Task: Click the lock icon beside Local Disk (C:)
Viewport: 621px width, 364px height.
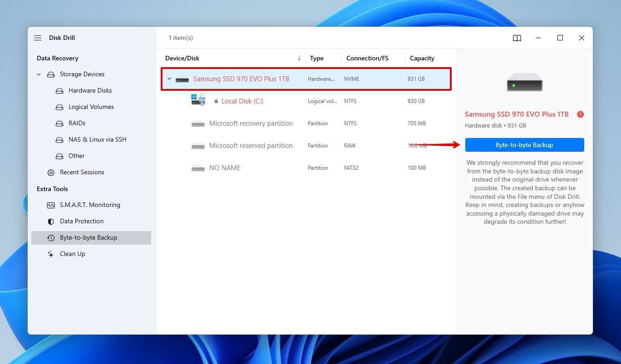Action: point(216,101)
